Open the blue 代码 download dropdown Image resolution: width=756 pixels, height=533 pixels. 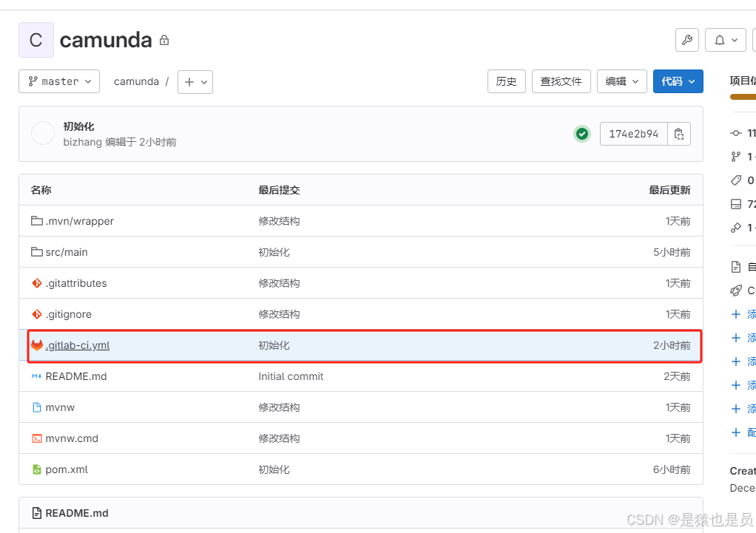(678, 81)
